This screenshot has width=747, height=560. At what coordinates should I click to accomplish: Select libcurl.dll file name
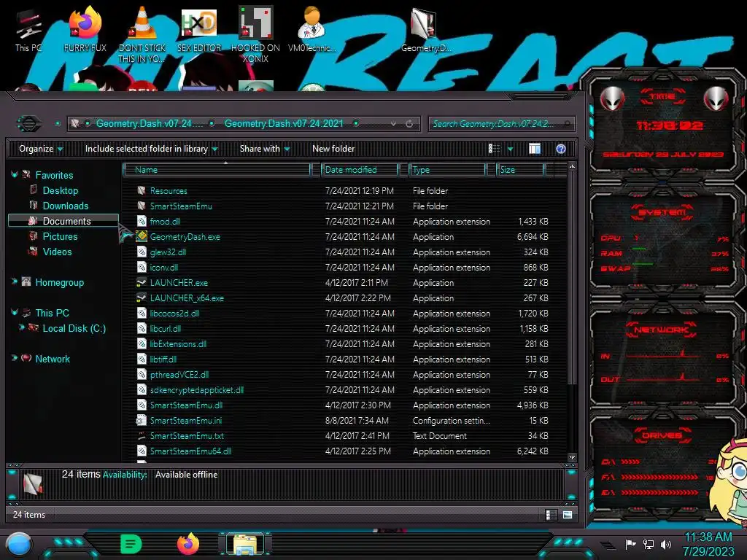coord(166,329)
